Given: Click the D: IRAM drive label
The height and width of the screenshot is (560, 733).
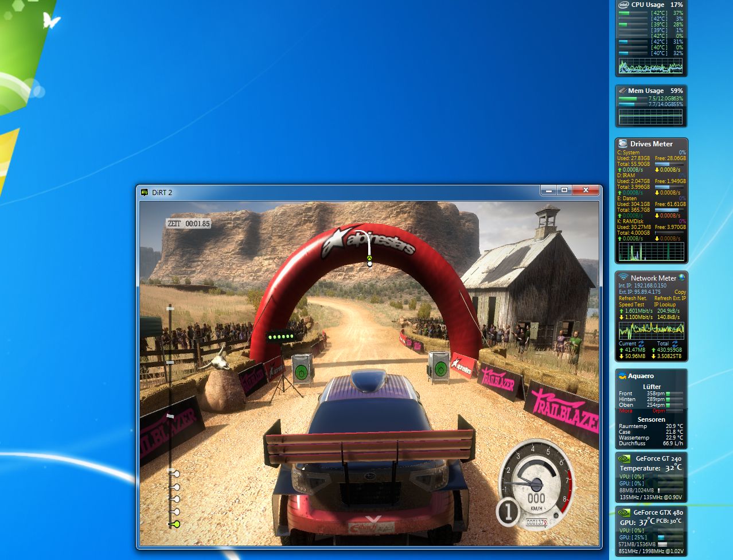Looking at the screenshot, I should pyautogui.click(x=626, y=176).
